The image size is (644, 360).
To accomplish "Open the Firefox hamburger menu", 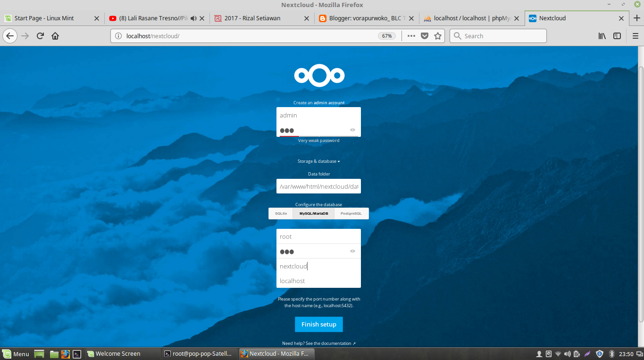I will coord(635,36).
